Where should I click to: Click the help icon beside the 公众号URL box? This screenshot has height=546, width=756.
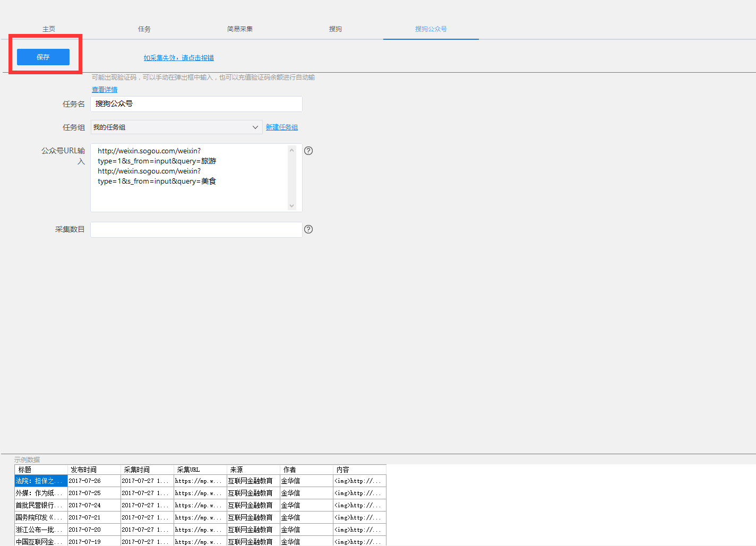coord(308,151)
